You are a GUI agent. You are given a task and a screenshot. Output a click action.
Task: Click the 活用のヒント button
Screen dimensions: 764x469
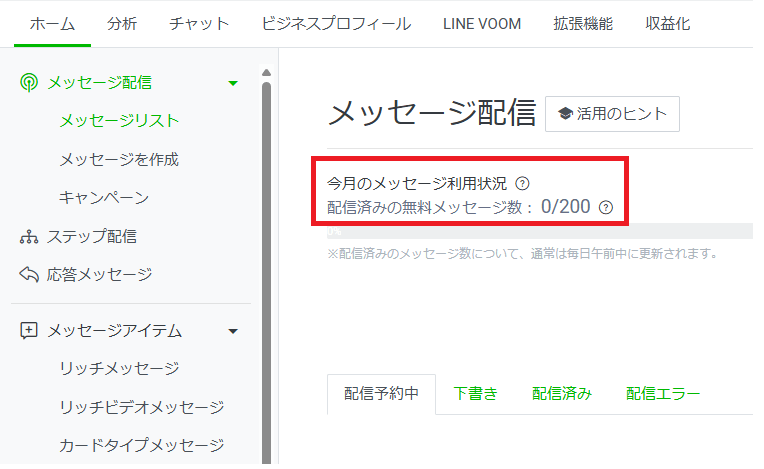click(612, 114)
